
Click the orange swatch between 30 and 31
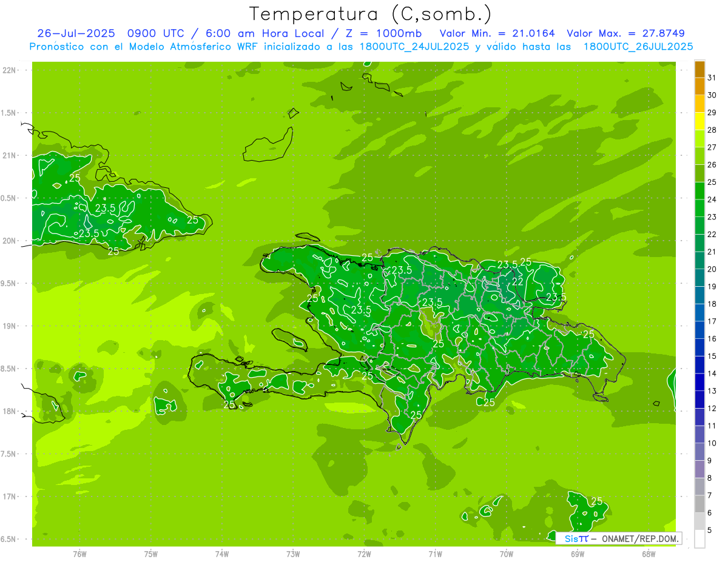click(x=699, y=87)
